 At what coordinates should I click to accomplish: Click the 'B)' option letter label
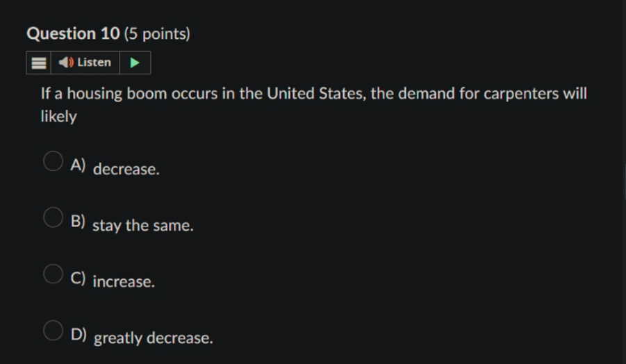point(78,221)
